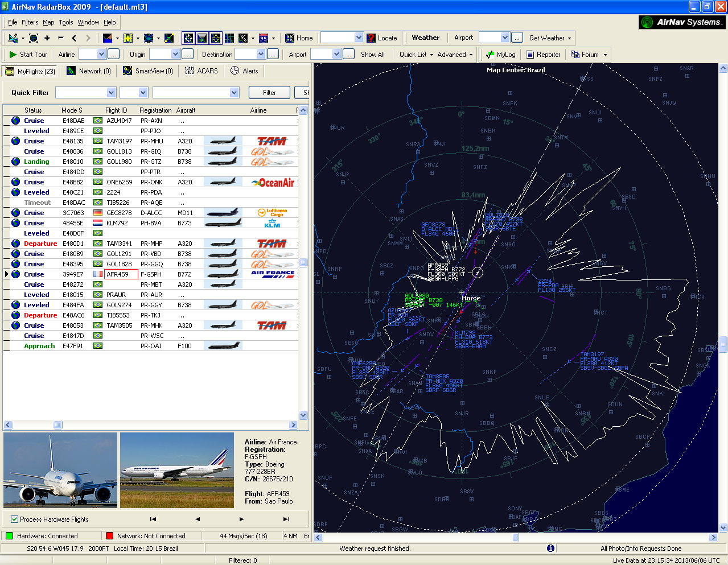Open the Filters menu
Viewport: 728px width, 565px height.
tap(30, 22)
